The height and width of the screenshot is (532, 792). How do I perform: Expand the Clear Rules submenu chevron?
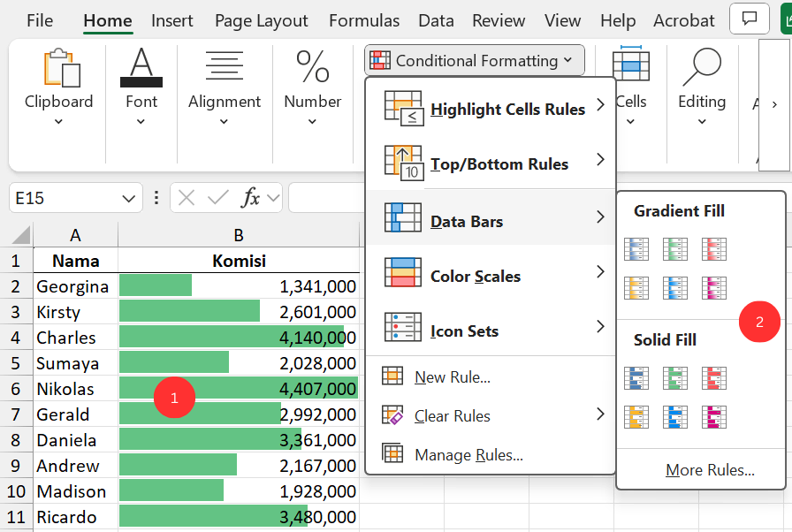[600, 415]
